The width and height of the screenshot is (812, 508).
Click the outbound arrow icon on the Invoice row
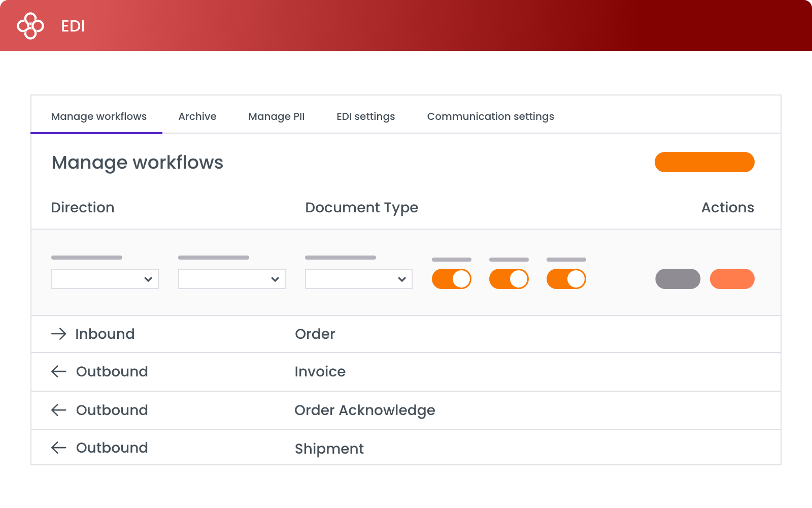[x=59, y=372]
